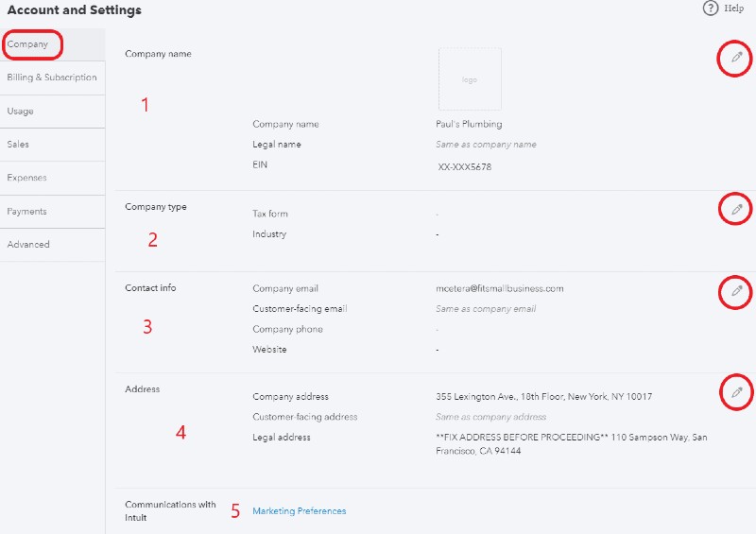Go to the Usage tab
The image size is (756, 534).
click(53, 112)
